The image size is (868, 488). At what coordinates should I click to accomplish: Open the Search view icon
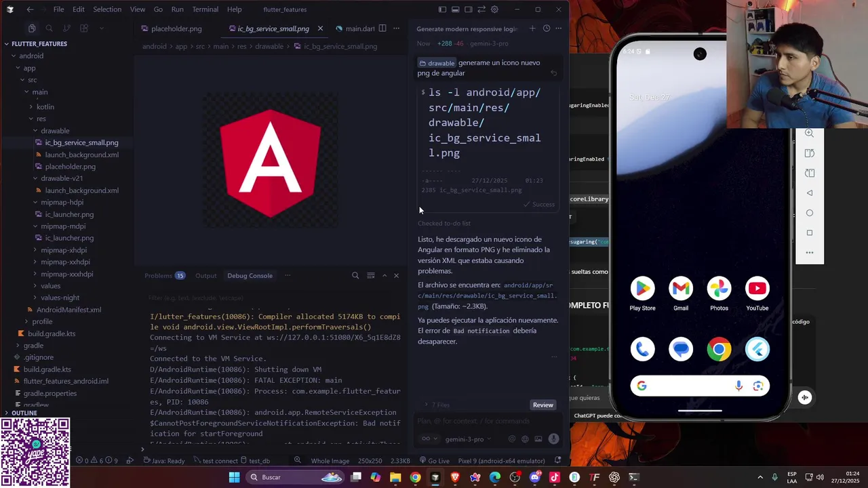(x=49, y=28)
